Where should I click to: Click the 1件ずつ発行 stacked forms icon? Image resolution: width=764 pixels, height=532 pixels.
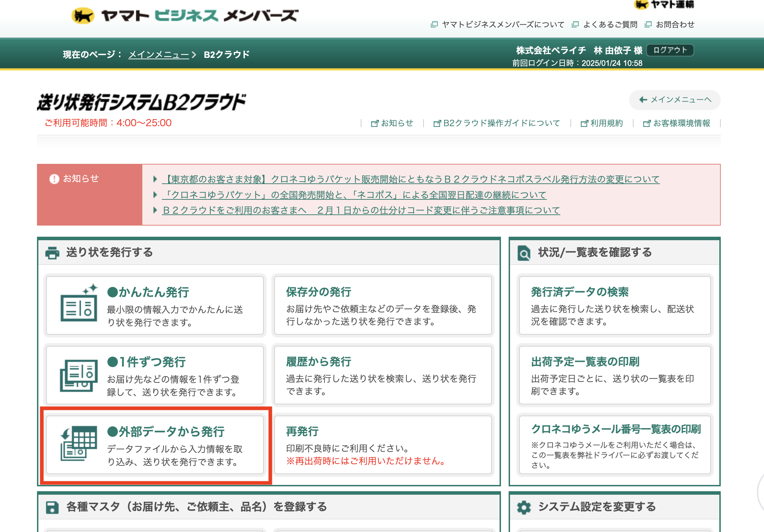[x=79, y=375]
